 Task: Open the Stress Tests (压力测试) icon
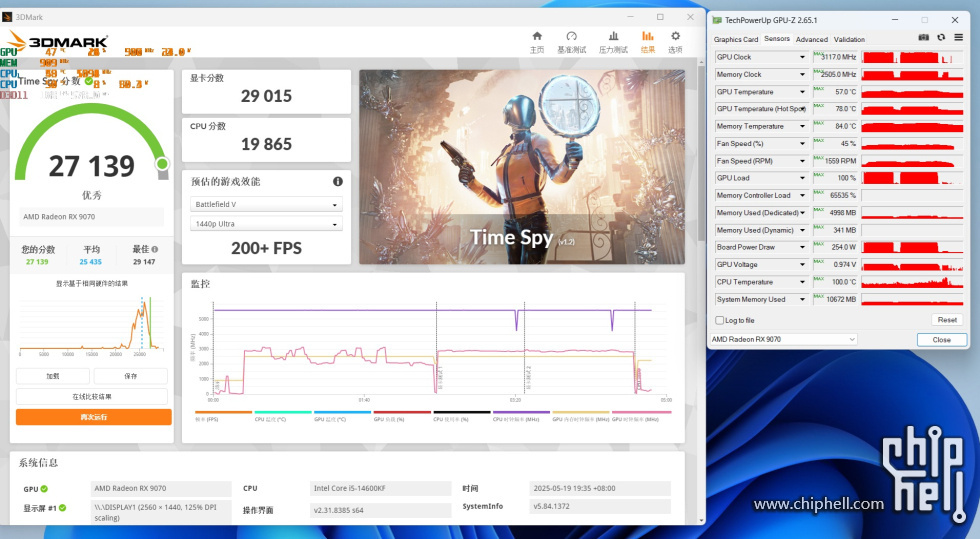pos(613,36)
